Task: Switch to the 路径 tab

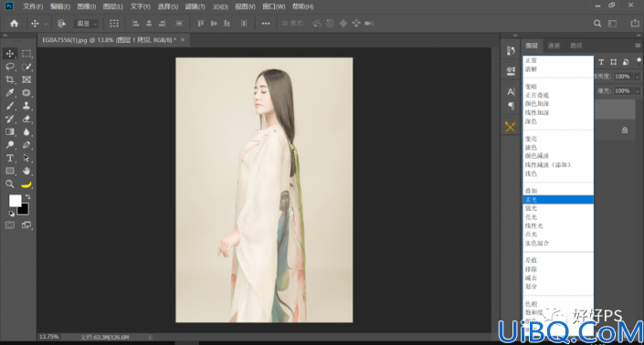Action: point(576,46)
